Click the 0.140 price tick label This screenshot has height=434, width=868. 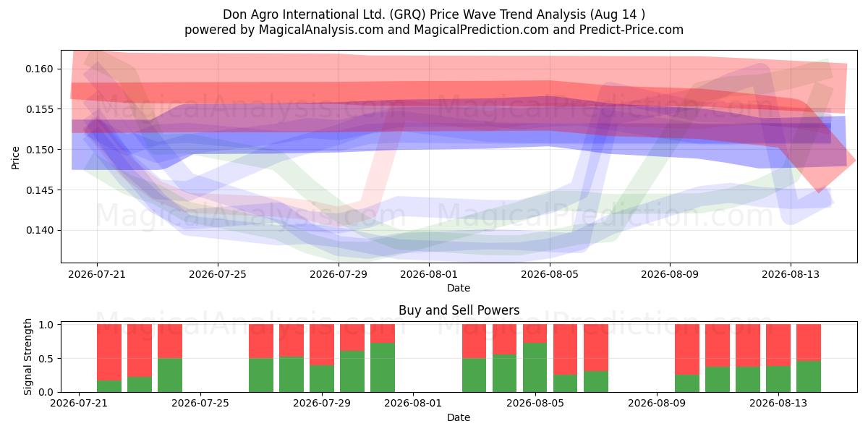pos(41,230)
